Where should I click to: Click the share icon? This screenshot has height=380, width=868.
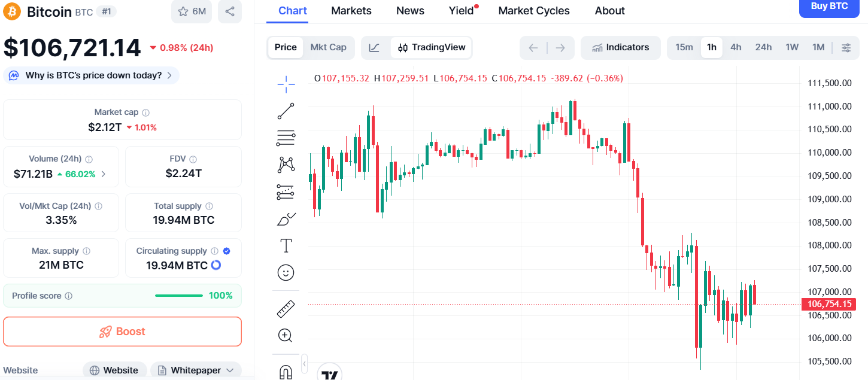pos(230,12)
